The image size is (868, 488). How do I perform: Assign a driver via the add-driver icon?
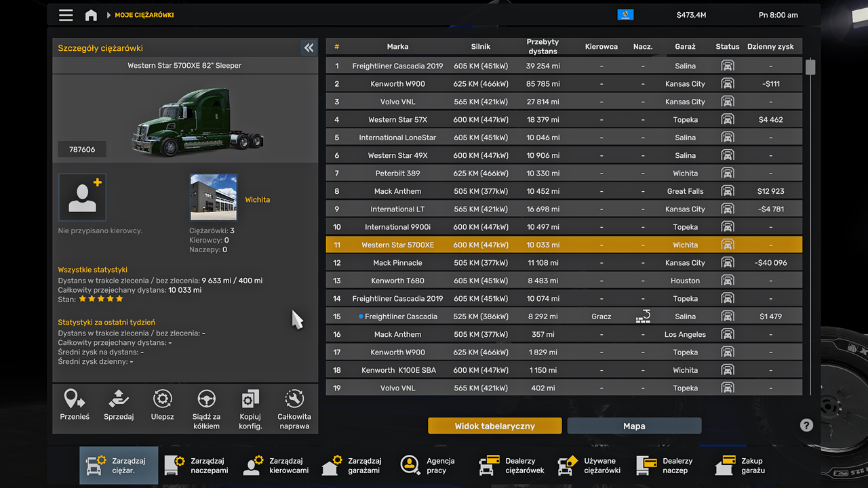coord(82,197)
